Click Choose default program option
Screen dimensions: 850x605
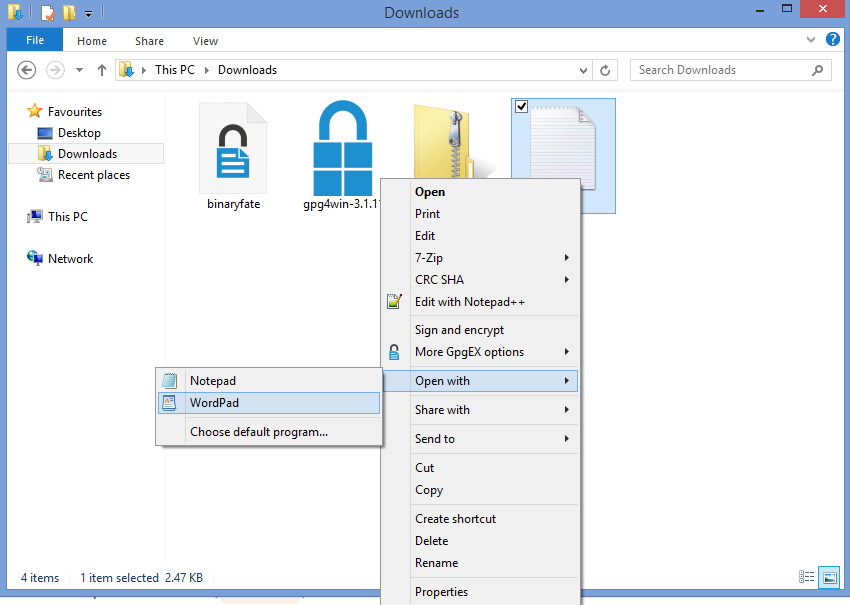(259, 432)
